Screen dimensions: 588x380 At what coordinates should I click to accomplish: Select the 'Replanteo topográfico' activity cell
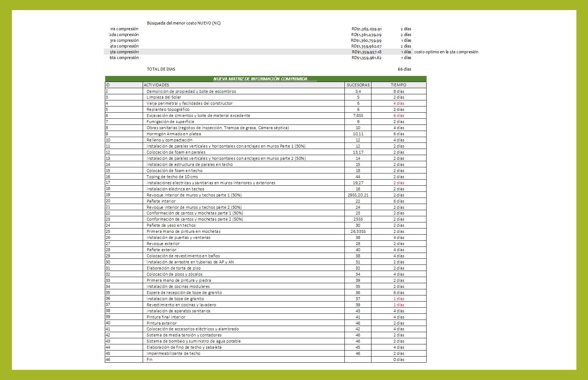click(x=244, y=109)
